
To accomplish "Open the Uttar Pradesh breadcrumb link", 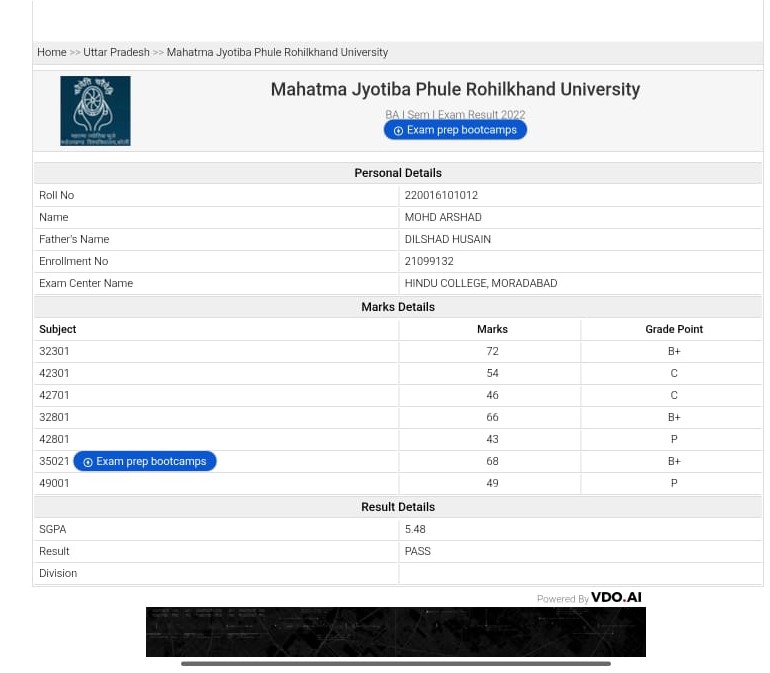I will point(116,52).
